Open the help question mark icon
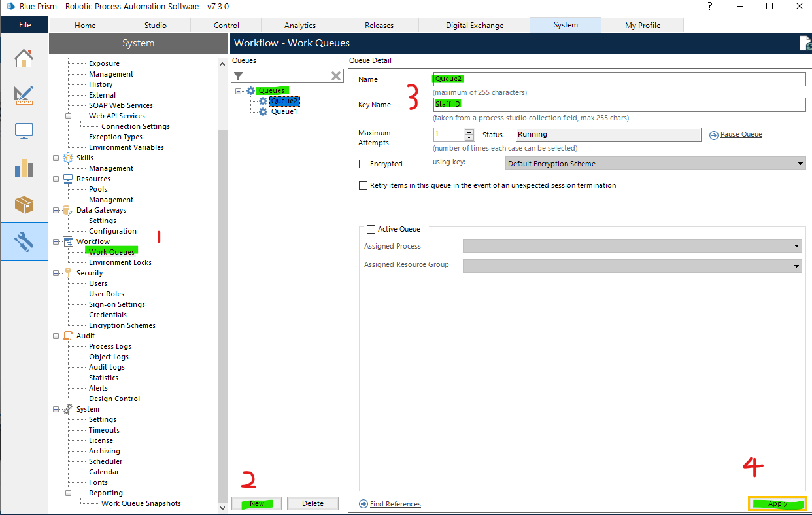The image size is (812, 515). coord(710,6)
